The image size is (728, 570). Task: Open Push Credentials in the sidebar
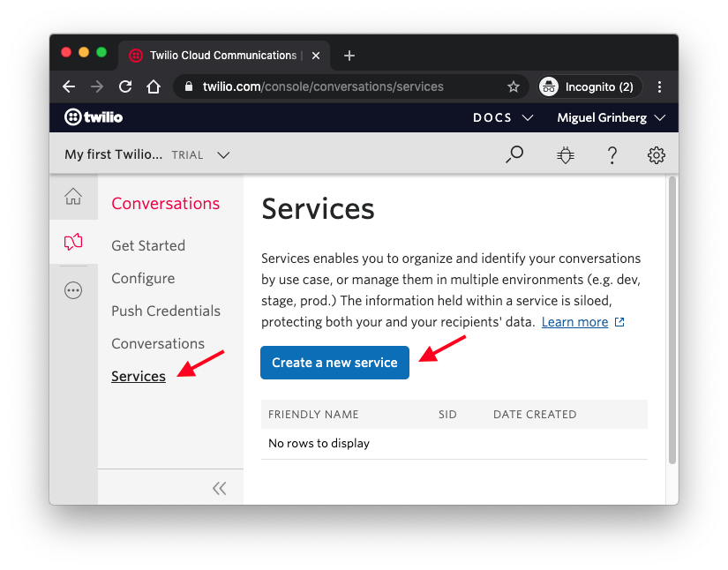166,311
